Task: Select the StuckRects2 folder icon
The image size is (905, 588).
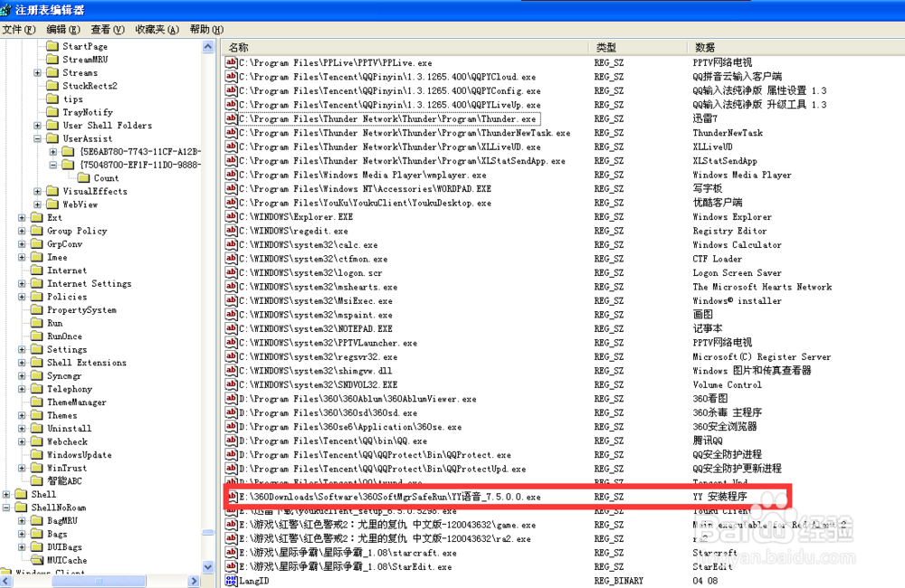Action: [52, 85]
